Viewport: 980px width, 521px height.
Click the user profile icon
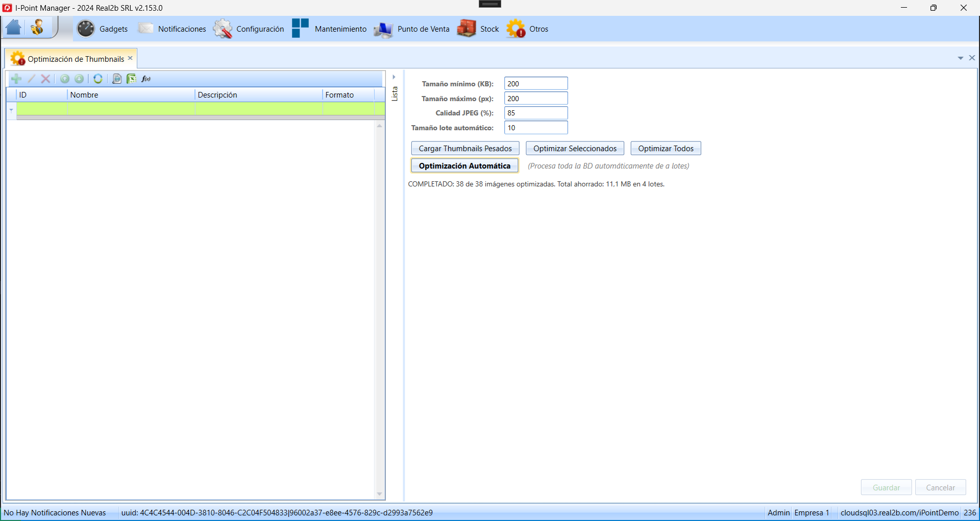click(x=37, y=28)
